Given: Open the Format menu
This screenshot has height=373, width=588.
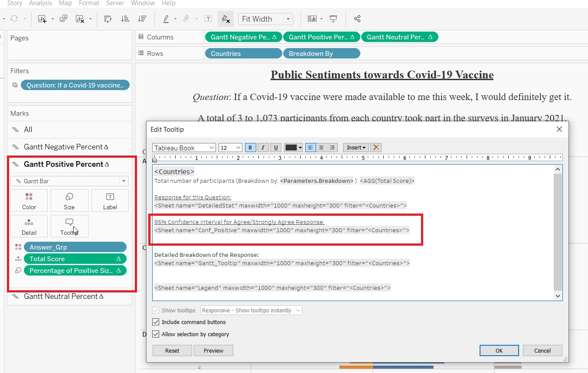Looking at the screenshot, I should coord(89,3).
